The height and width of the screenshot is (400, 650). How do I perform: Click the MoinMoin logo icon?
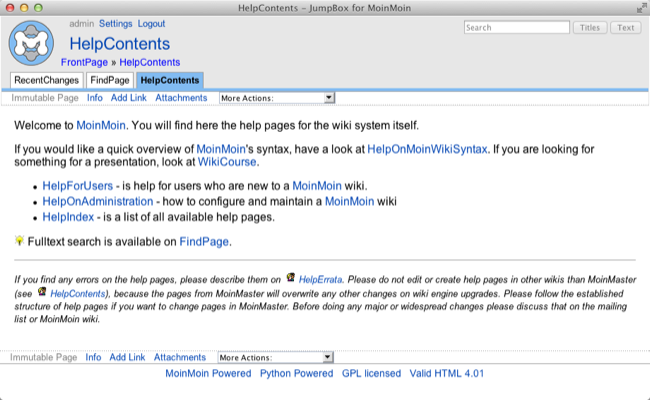pyautogui.click(x=31, y=43)
